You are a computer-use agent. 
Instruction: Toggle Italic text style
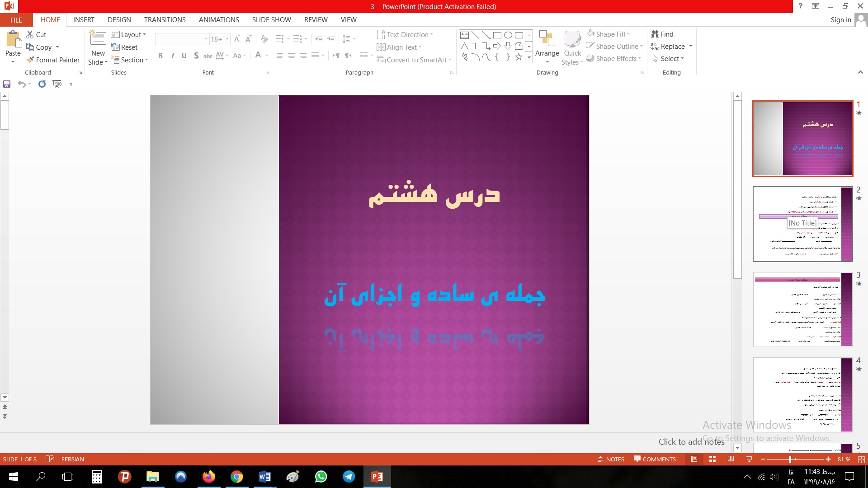[172, 56]
